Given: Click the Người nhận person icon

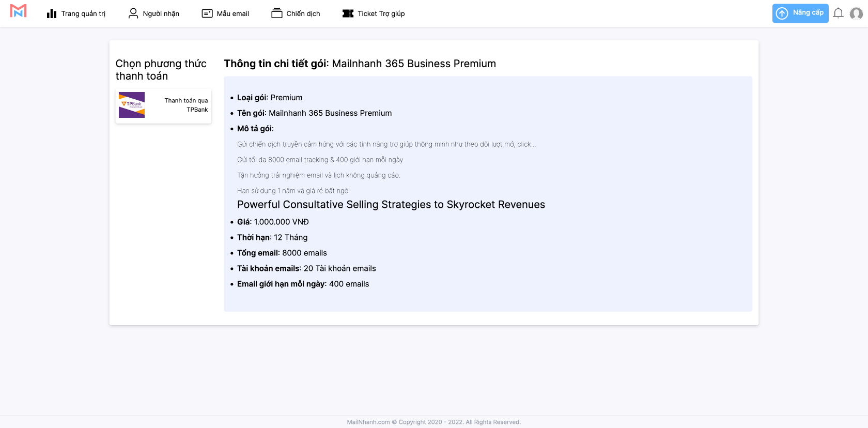Looking at the screenshot, I should (133, 13).
